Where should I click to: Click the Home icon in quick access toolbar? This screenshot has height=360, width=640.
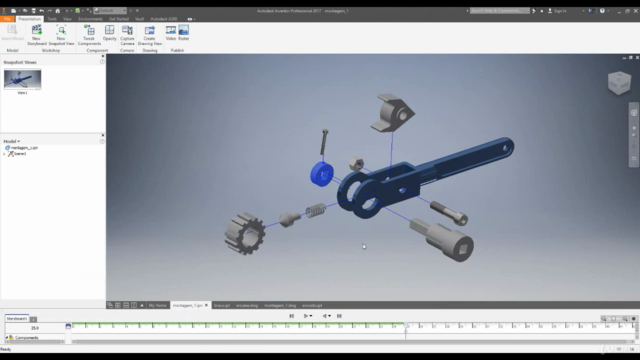click(58, 11)
